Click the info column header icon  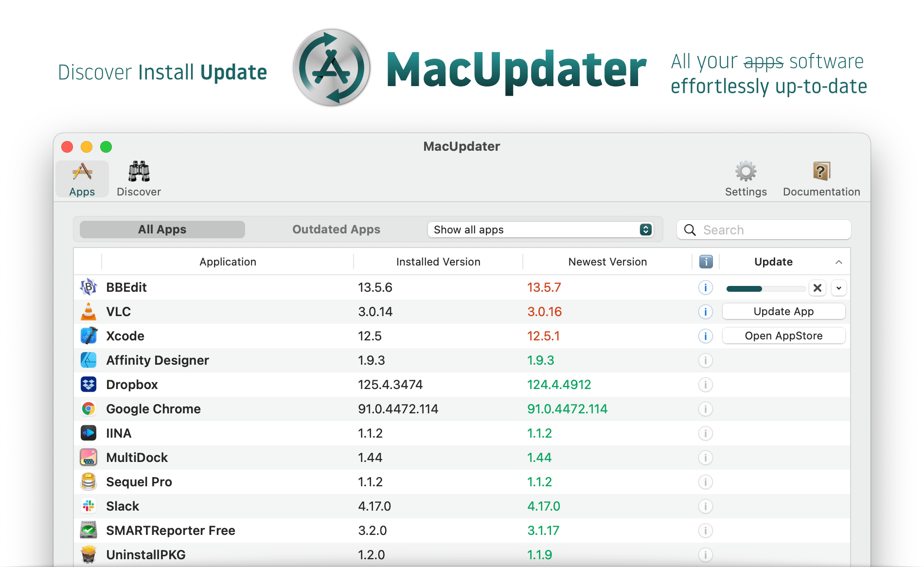point(706,262)
